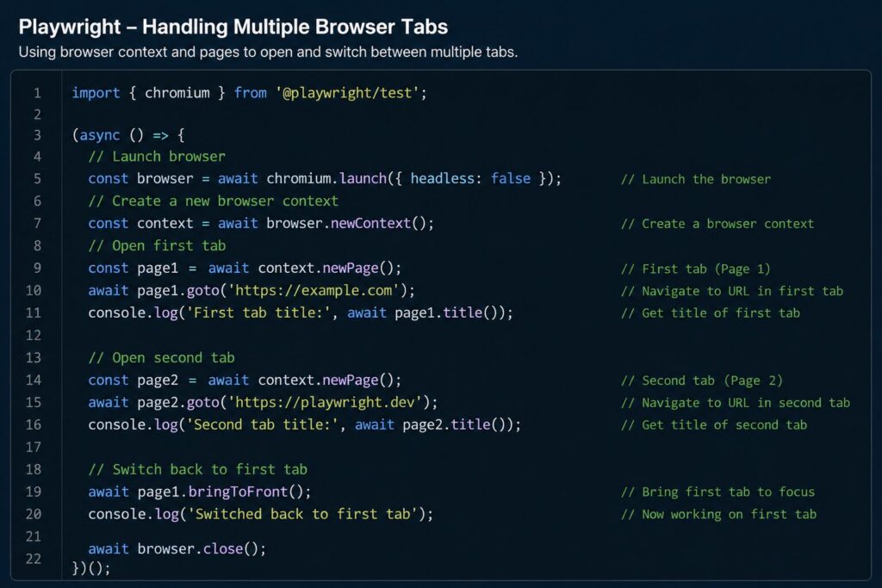882x588 pixels.
Task: Click the comment '// Get title of second tab'
Action: 714,425
